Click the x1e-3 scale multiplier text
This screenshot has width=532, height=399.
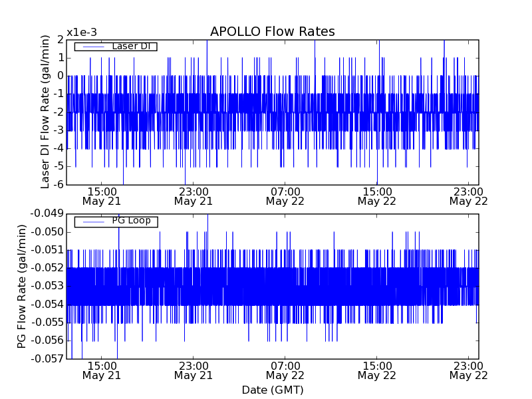click(81, 33)
